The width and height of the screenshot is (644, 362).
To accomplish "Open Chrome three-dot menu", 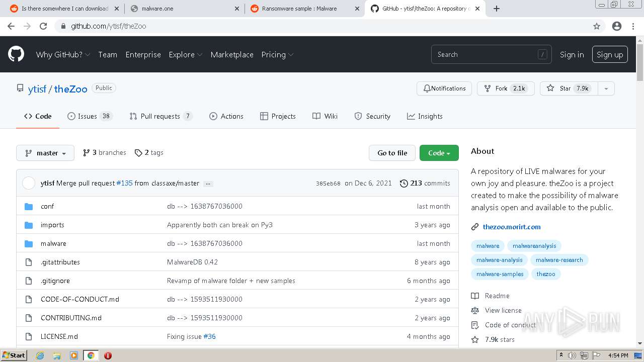I will pyautogui.click(x=633, y=26).
